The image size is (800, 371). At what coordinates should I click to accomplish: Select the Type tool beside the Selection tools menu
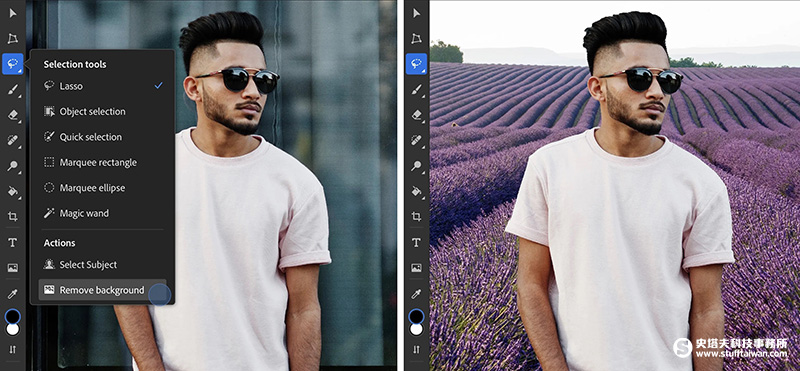click(x=13, y=242)
